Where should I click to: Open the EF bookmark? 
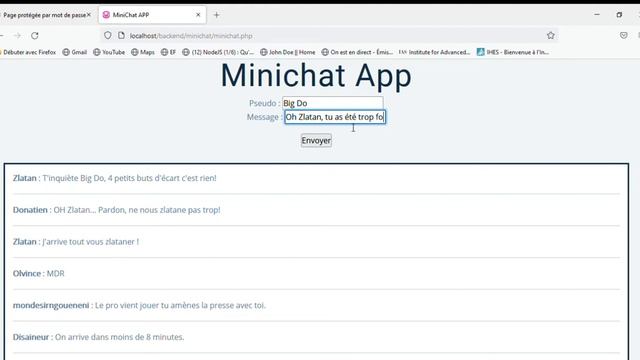point(168,52)
